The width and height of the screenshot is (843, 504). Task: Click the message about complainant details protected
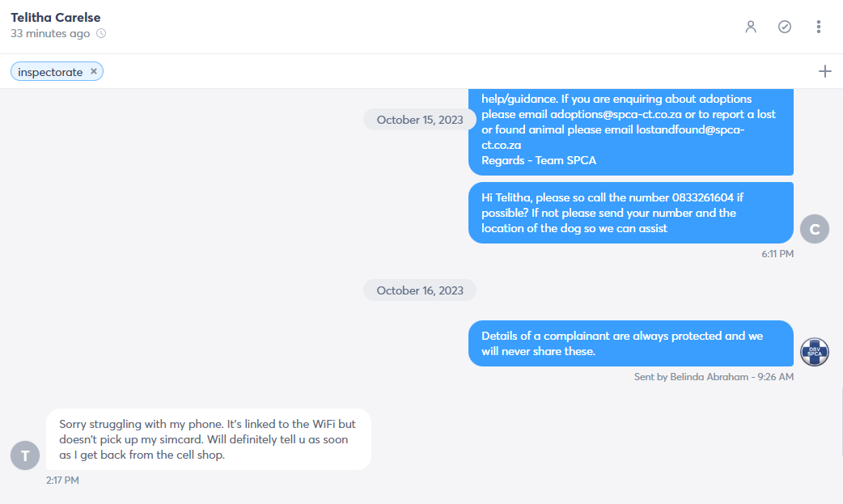pyautogui.click(x=631, y=343)
